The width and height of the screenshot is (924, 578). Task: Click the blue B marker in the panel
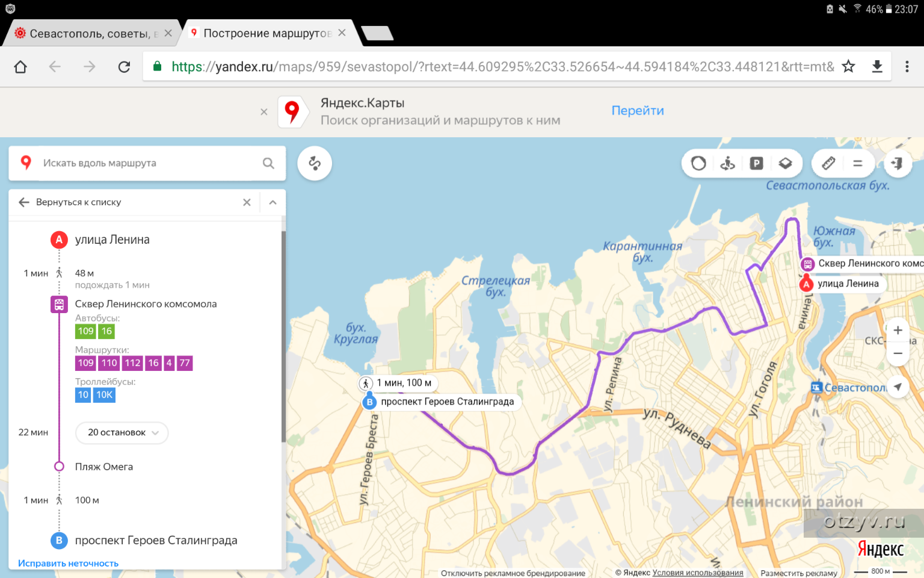pos(59,540)
